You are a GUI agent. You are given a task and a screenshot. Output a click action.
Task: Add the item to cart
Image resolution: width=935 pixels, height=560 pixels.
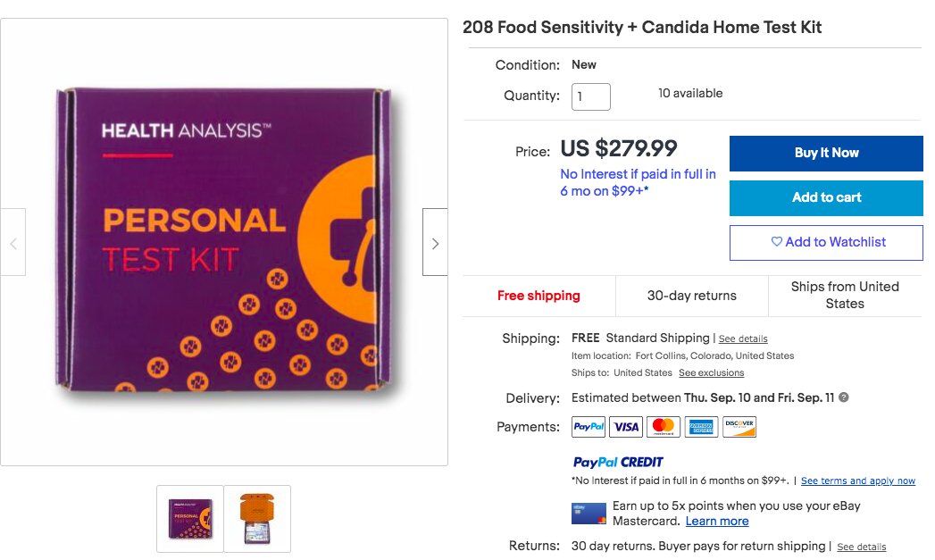(826, 198)
